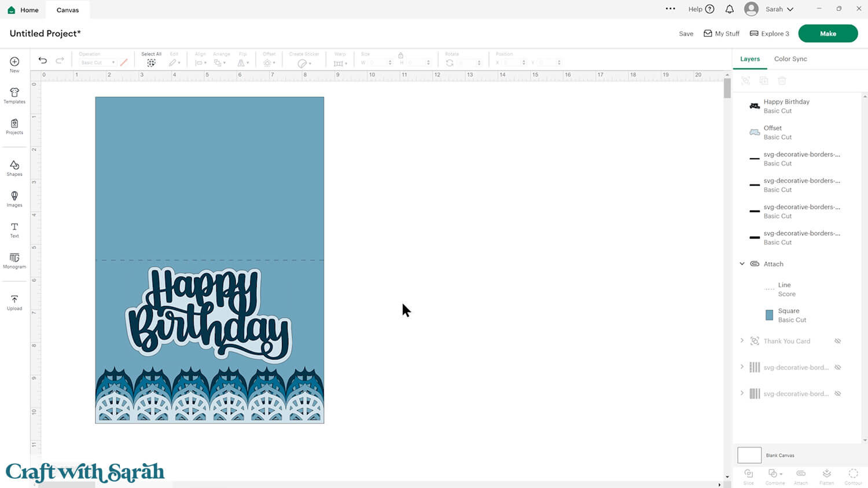Open the Images library
The width and height of the screenshot is (868, 488).
[x=14, y=199]
